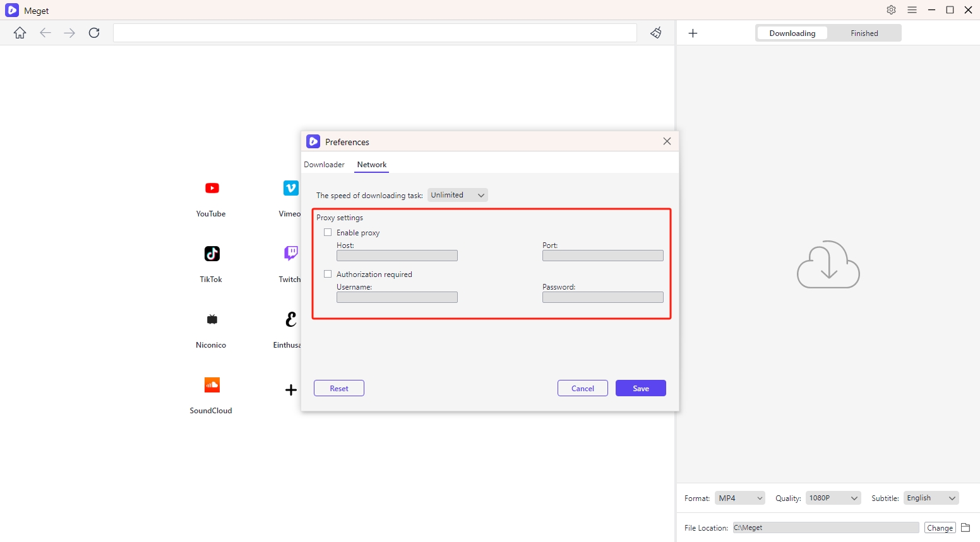Image resolution: width=980 pixels, height=542 pixels.
Task: Tick Authorization required checkbox
Action: [328, 274]
